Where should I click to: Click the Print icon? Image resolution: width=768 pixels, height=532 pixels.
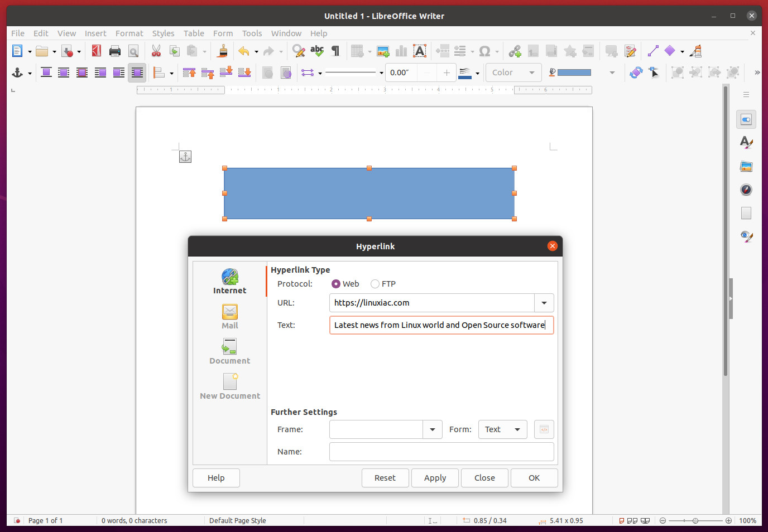point(115,51)
